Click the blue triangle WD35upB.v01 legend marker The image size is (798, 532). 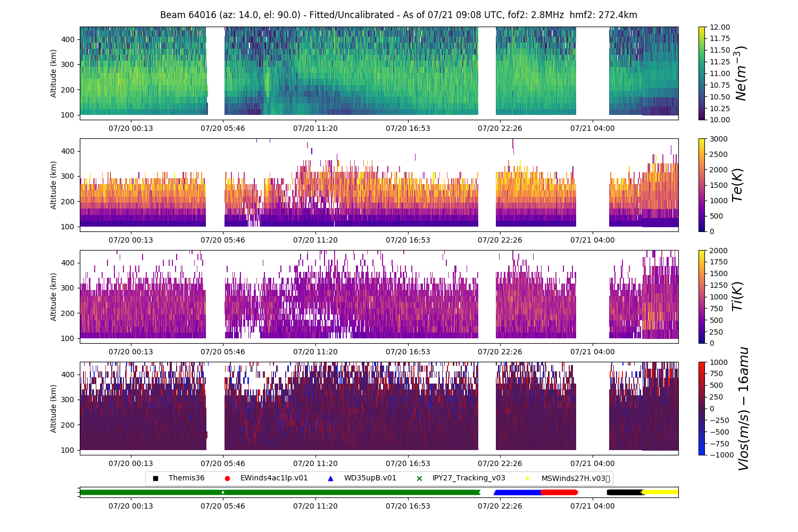(x=330, y=478)
